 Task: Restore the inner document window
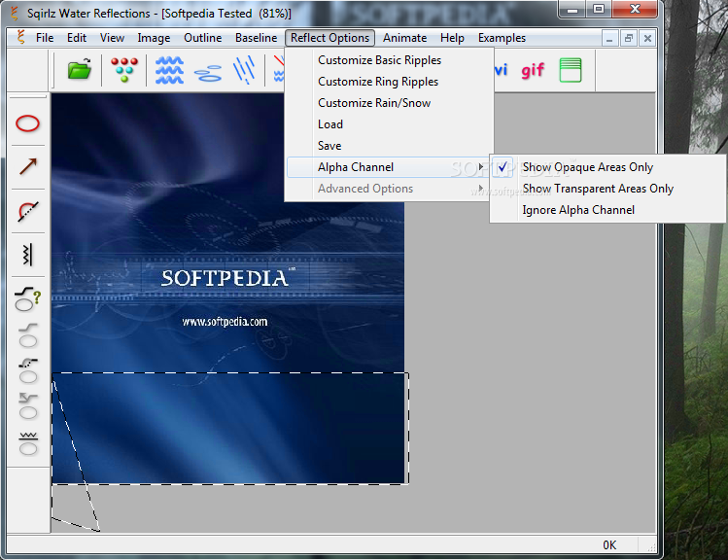pos(628,38)
